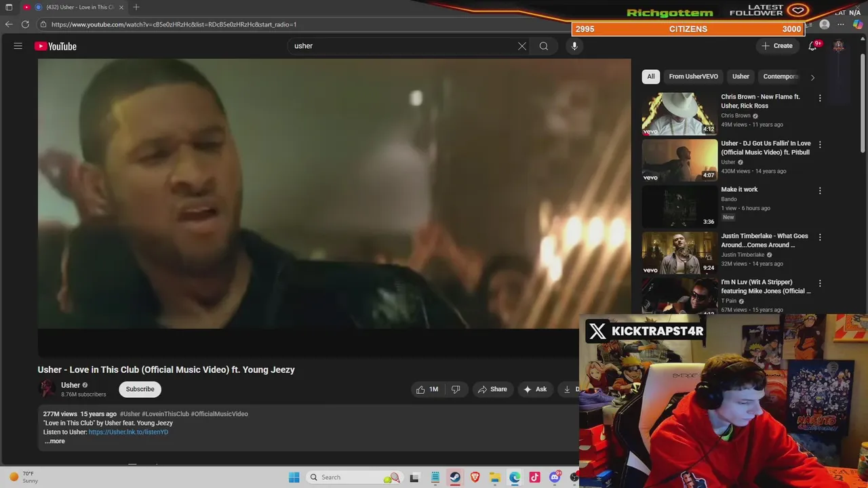Click the browser address bar URL
The image size is (868, 488).
(x=174, y=24)
